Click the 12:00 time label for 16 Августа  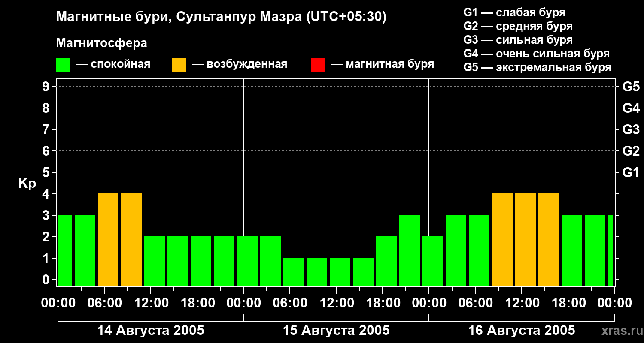[x=522, y=303]
